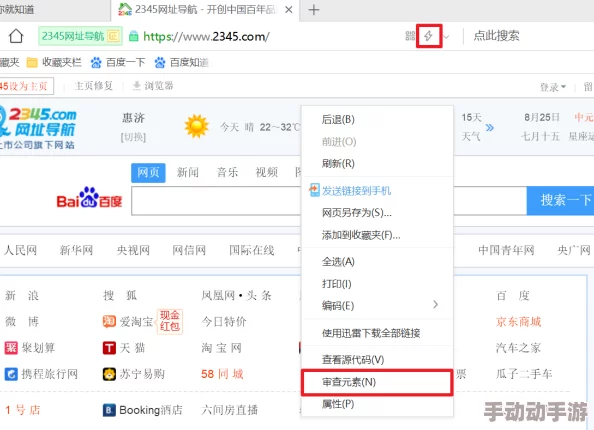Click the [切换] city switch link
Image resolution: width=594 pixels, height=430 pixels.
tap(133, 137)
